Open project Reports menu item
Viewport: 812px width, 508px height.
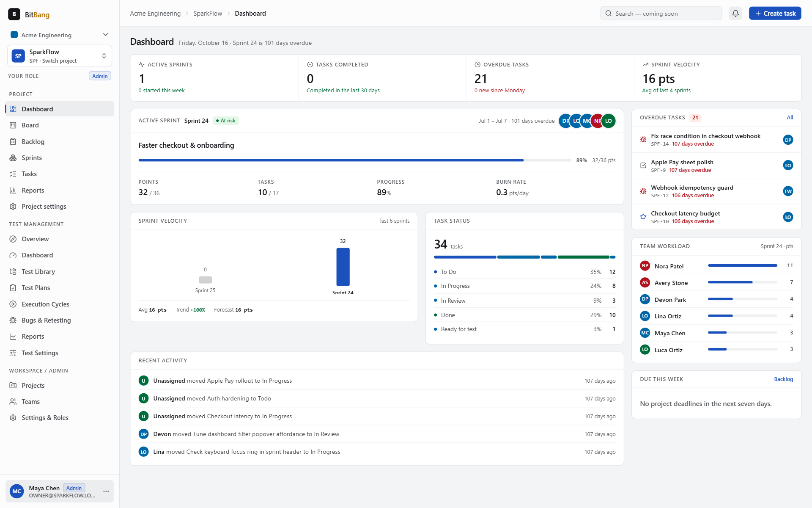pyautogui.click(x=60, y=190)
